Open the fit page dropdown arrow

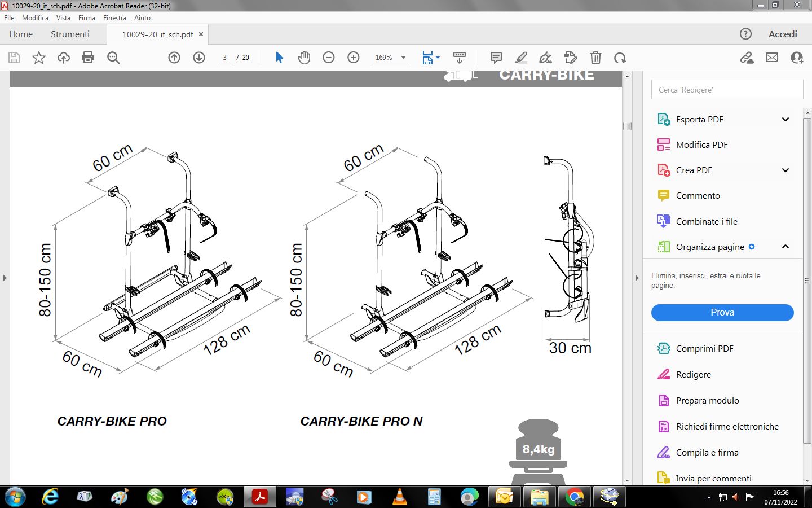click(438, 58)
